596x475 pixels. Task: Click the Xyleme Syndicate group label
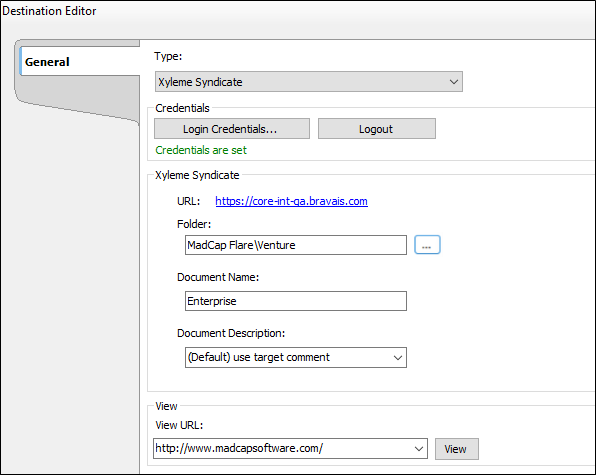tap(197, 175)
